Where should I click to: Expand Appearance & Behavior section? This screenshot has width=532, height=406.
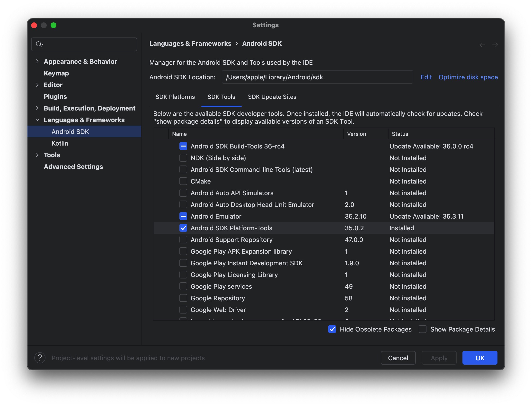(x=37, y=61)
